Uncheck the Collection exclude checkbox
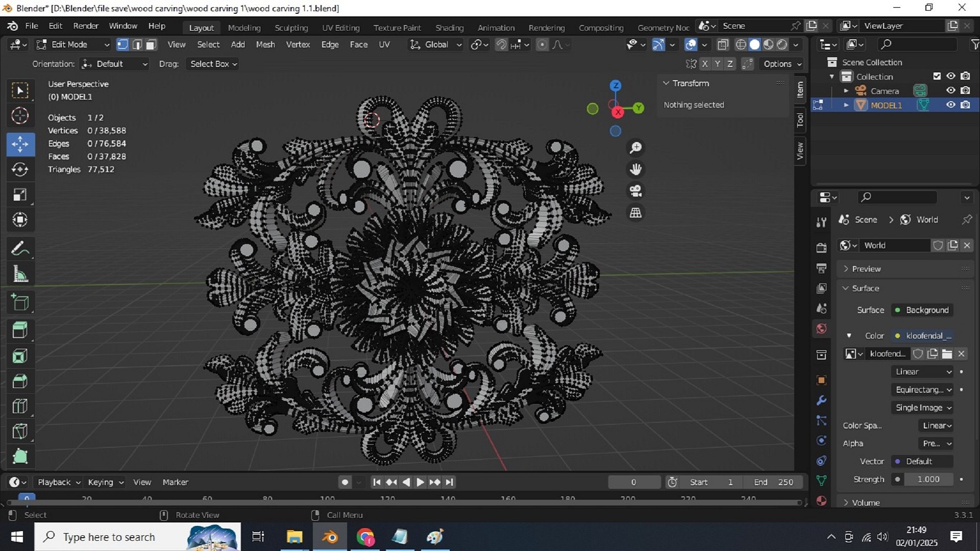 click(937, 76)
